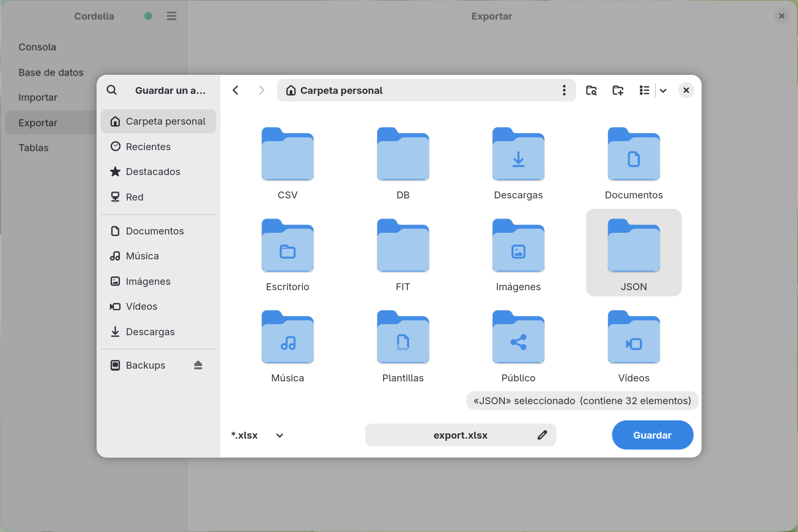Open Imágenes bookmark in sidebar
The height and width of the screenshot is (532, 798).
point(158,281)
